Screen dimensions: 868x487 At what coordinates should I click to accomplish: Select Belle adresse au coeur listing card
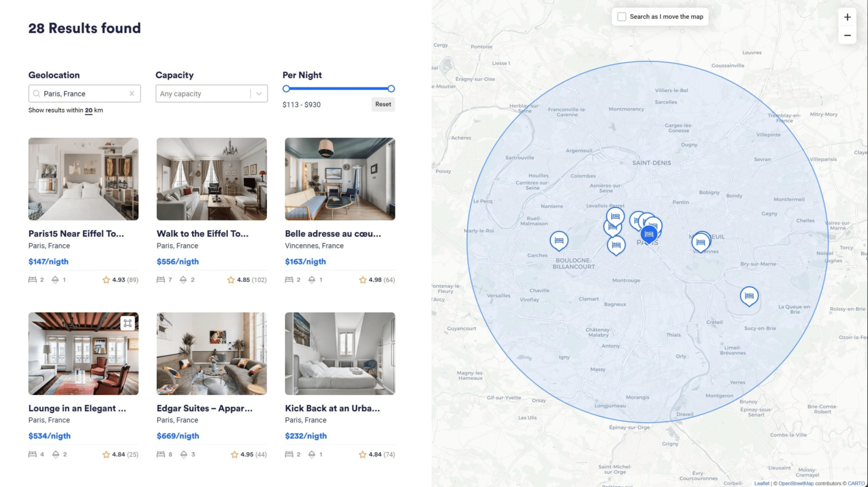(340, 211)
